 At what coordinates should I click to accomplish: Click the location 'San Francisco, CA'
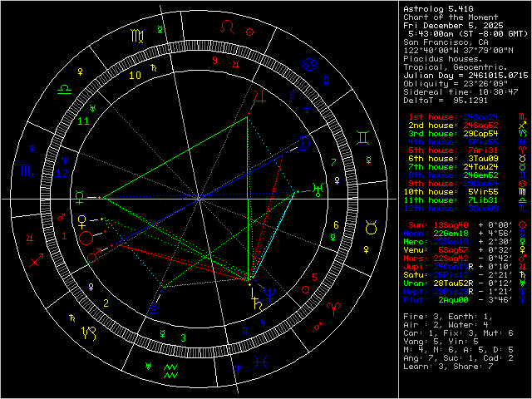(x=446, y=42)
